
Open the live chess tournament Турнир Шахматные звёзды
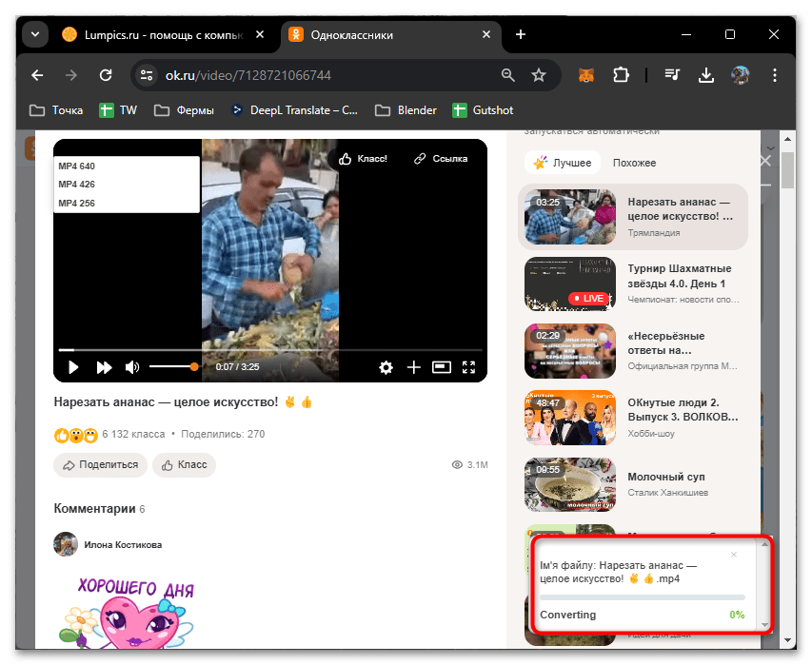point(569,284)
